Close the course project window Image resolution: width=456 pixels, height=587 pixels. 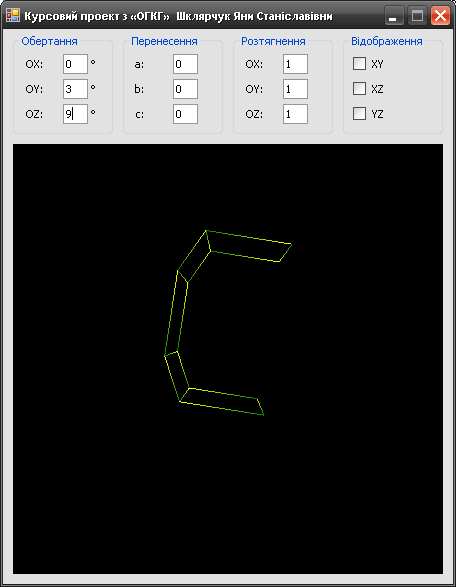[440, 16]
